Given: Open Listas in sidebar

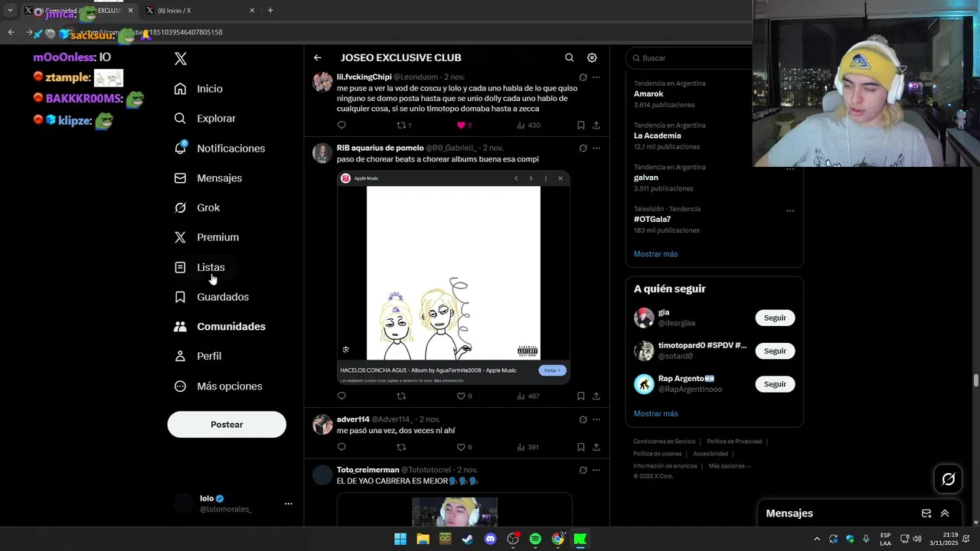Looking at the screenshot, I should (200, 267).
